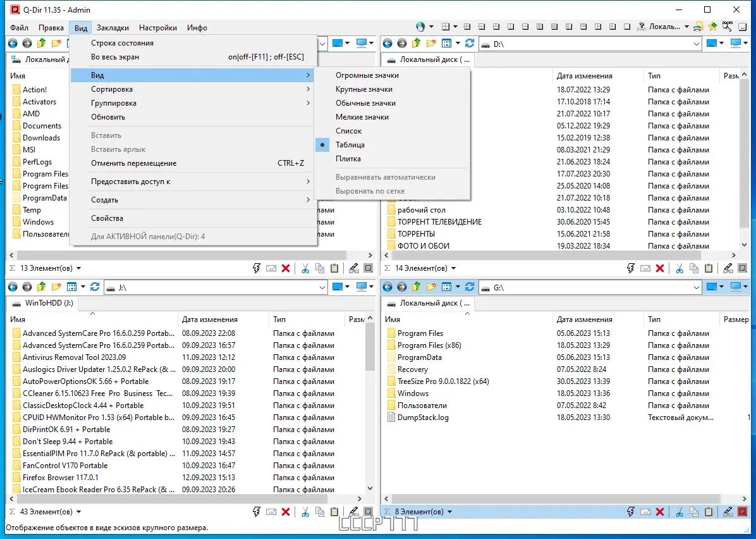Screen dimensions: 756x539
Task: Select Огромные значки view option
Action: [367, 75]
